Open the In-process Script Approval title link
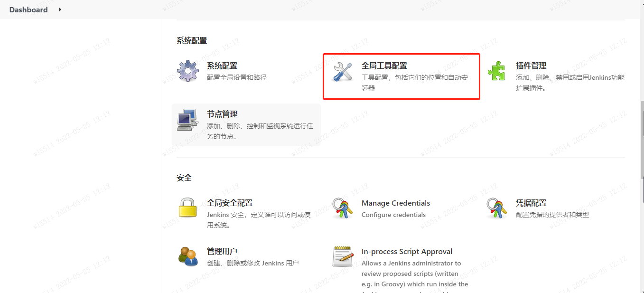 (x=407, y=251)
